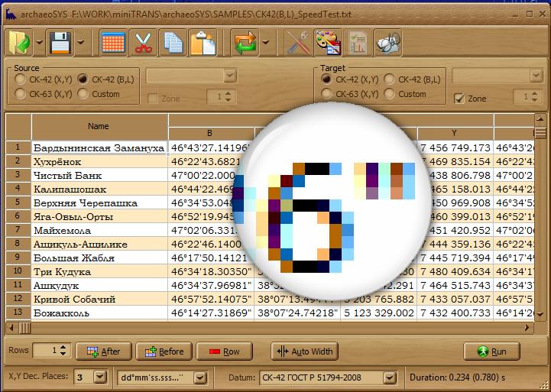The image size is (551, 392).
Task: Expand the Datum dropdown list
Action: pos(394,377)
